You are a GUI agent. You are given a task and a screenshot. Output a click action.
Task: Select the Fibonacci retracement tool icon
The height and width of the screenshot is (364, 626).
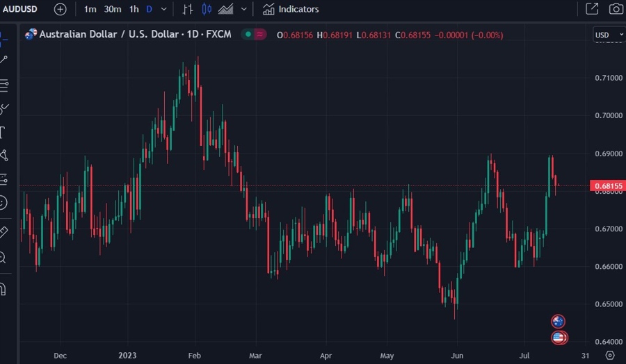[4, 85]
